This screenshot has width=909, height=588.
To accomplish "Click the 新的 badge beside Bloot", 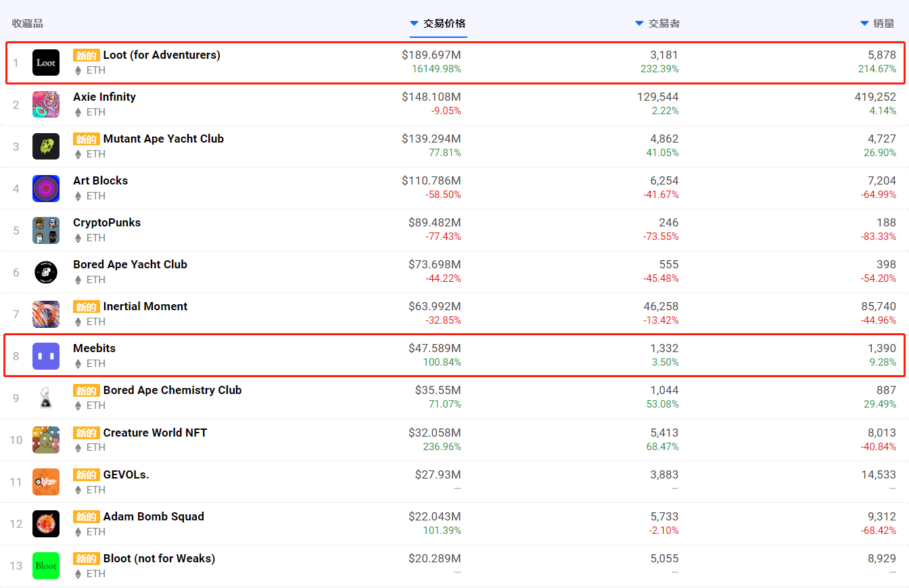I will (x=87, y=559).
